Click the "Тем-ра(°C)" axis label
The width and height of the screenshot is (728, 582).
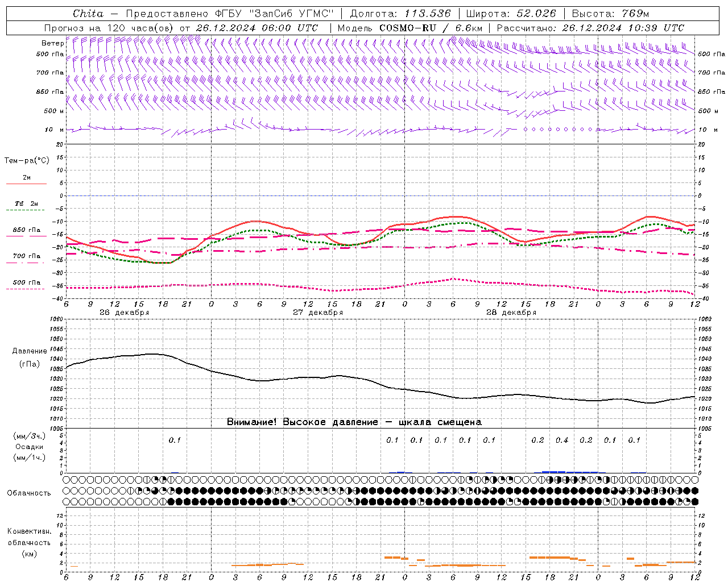coord(27,161)
